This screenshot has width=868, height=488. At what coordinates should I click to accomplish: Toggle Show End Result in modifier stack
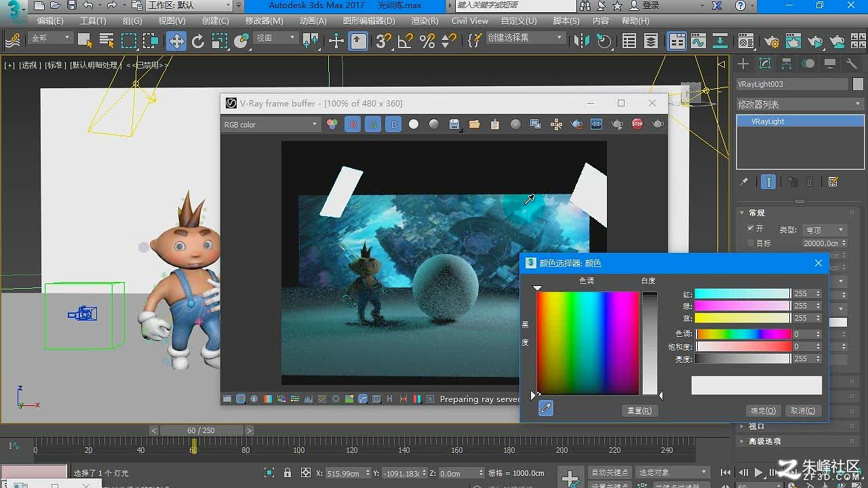[x=768, y=182]
